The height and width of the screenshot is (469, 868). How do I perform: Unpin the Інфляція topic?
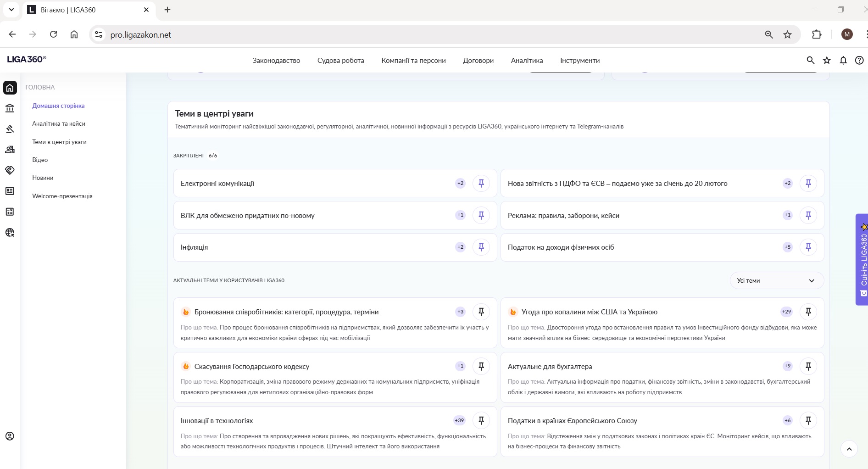coord(481,247)
